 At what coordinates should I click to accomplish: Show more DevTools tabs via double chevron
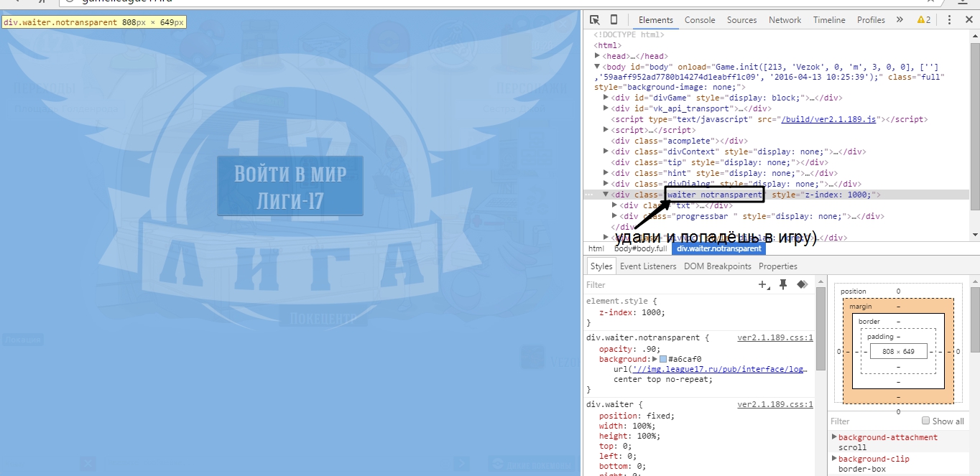900,20
